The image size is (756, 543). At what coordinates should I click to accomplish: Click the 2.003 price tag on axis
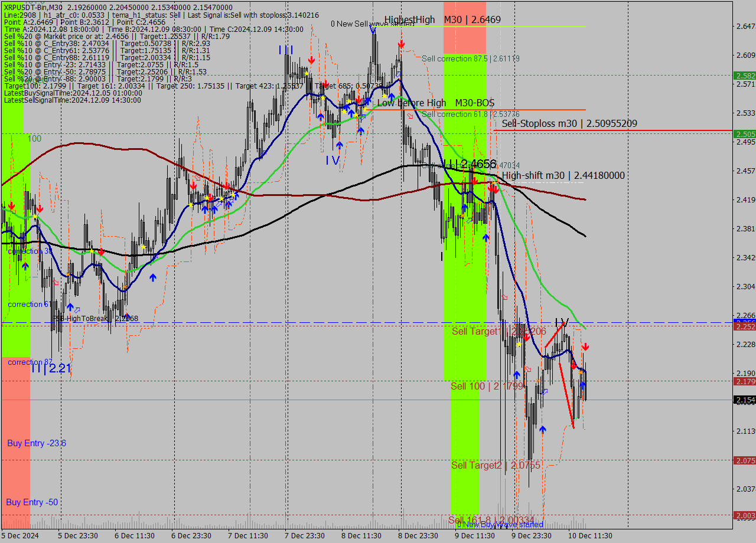tap(745, 515)
